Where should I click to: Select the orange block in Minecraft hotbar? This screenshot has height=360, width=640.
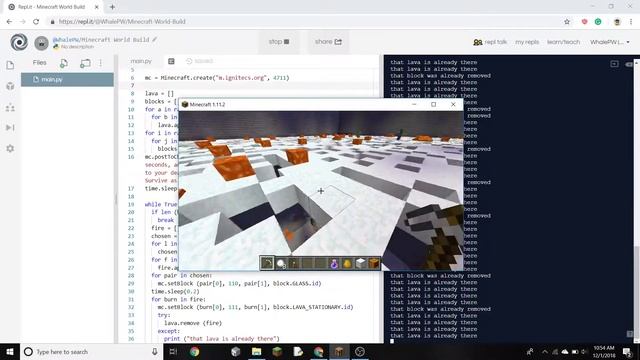373,264
